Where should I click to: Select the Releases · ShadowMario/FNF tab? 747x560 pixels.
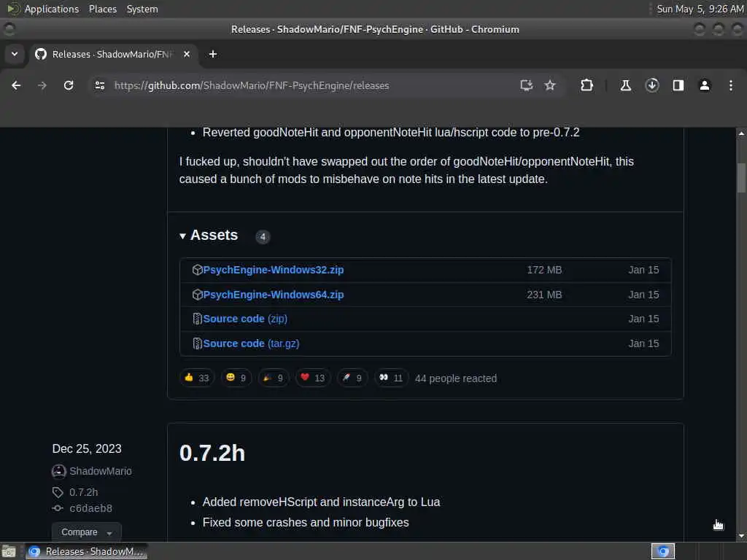click(112, 54)
